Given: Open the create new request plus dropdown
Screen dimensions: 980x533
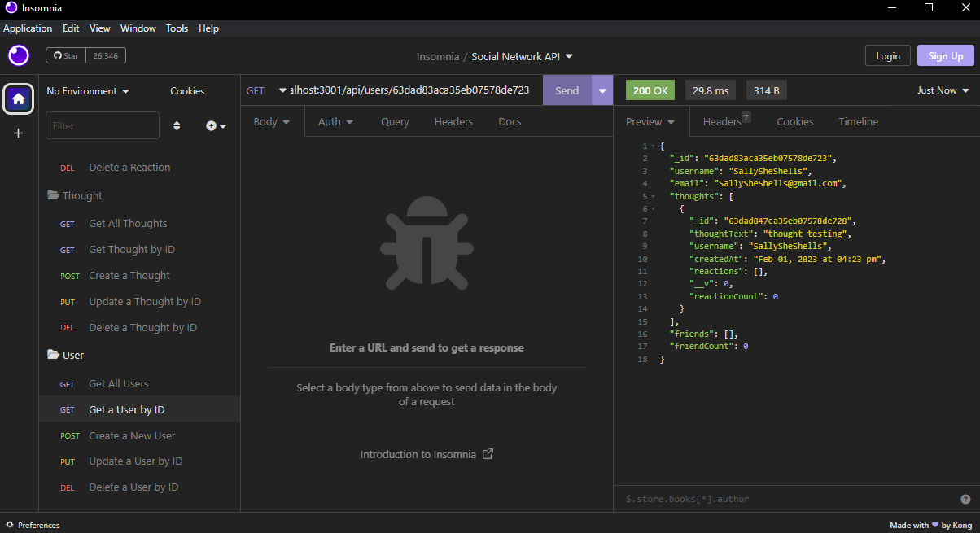Looking at the screenshot, I should click(x=216, y=126).
